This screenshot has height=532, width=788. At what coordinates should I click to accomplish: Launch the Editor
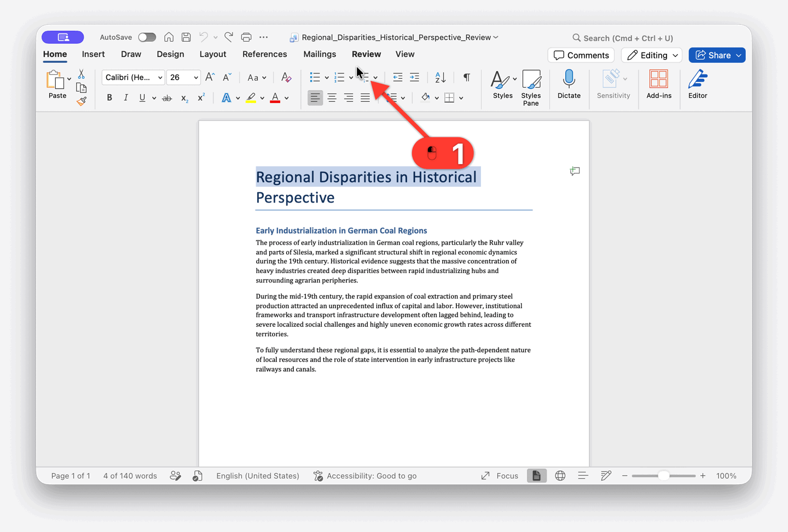[x=698, y=84]
